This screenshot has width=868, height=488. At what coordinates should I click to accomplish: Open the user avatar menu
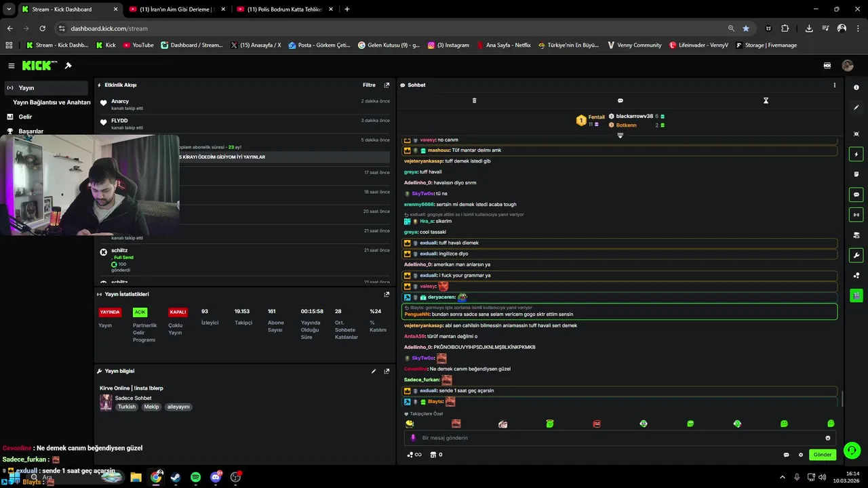(848, 66)
